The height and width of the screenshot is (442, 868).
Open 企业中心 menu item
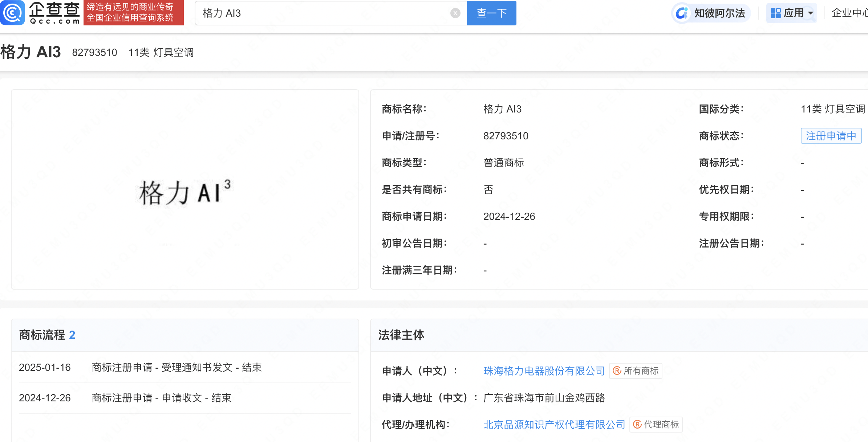coord(849,13)
